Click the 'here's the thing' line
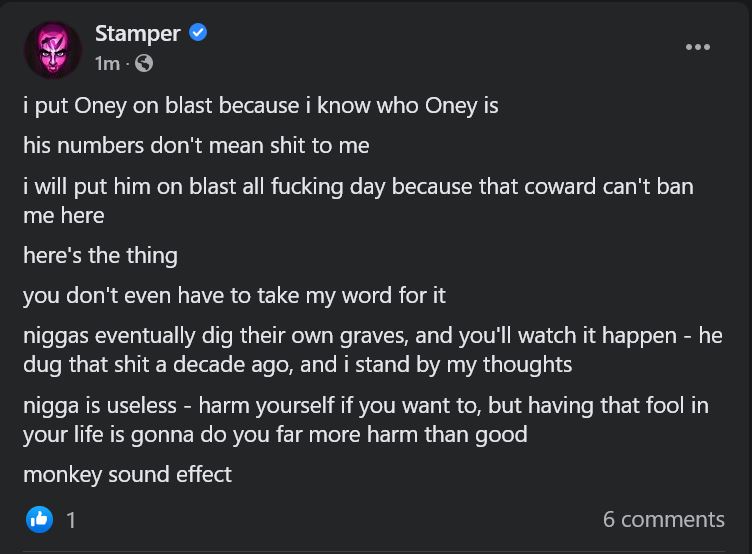The height and width of the screenshot is (554, 752). (100, 255)
